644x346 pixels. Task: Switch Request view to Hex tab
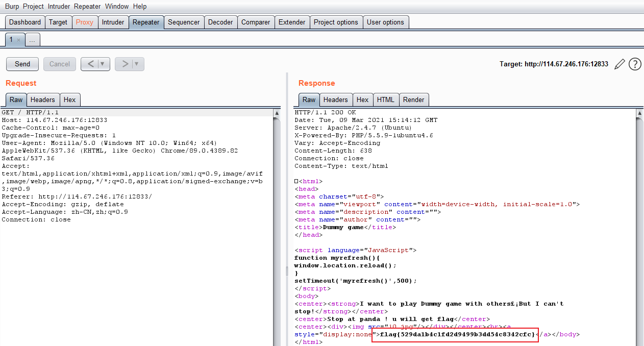69,100
